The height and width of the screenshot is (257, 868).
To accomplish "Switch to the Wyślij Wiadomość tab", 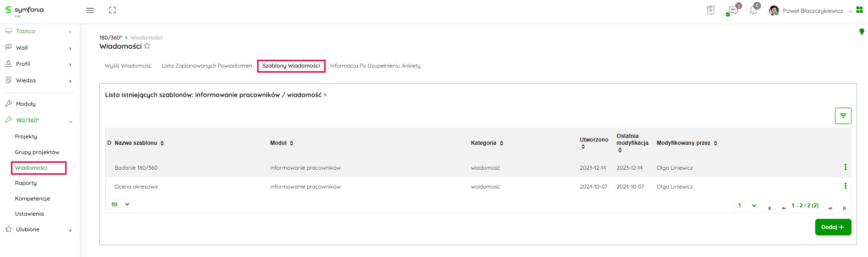I will tap(128, 66).
